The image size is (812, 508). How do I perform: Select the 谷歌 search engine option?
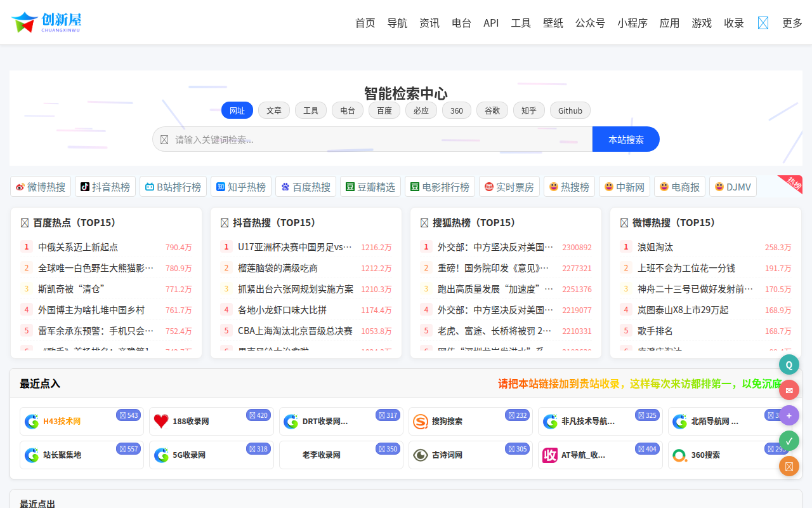[492, 110]
